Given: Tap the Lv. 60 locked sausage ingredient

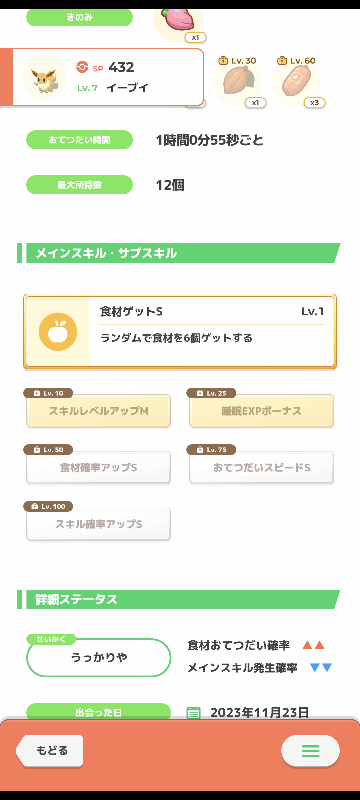Looking at the screenshot, I should click(296, 82).
